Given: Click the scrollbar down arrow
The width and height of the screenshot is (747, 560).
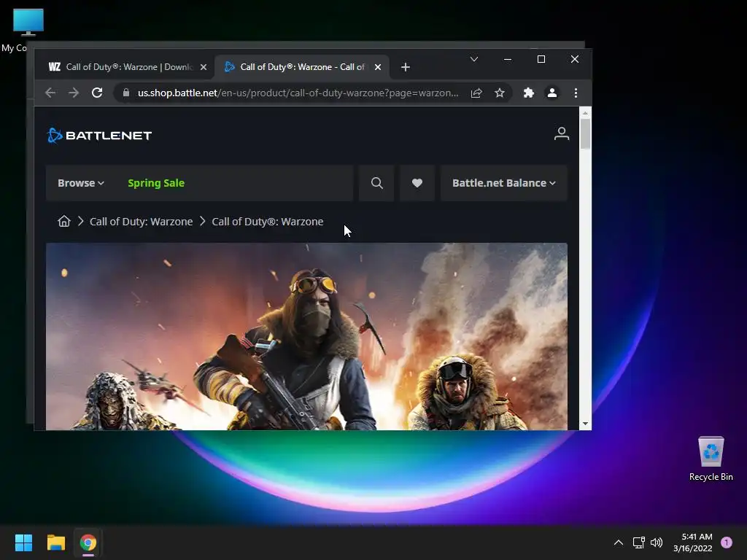Looking at the screenshot, I should coord(585,424).
